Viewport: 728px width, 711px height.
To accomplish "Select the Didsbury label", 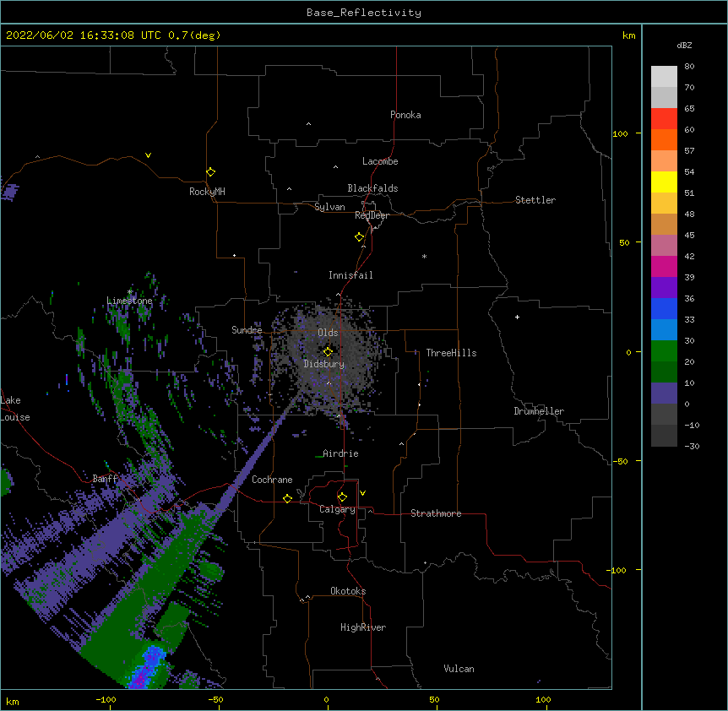I will [324, 364].
